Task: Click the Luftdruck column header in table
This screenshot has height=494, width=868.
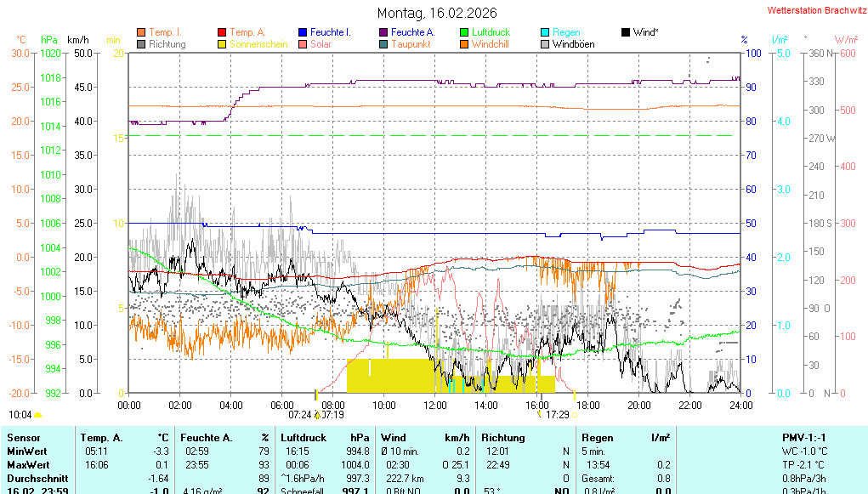Action: 304,437
